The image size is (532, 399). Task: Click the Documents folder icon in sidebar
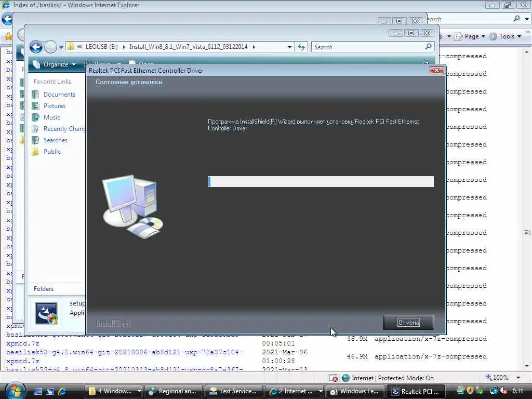[x=35, y=95]
